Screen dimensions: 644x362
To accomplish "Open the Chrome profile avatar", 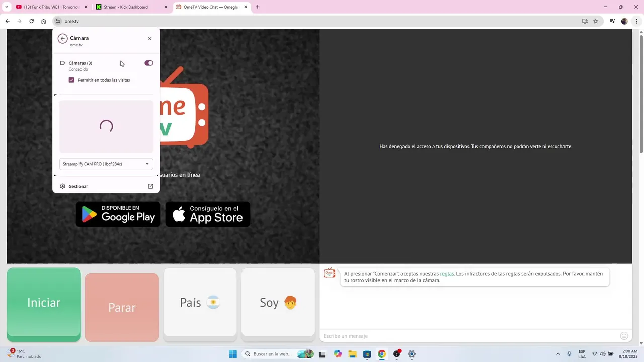I will [624, 21].
